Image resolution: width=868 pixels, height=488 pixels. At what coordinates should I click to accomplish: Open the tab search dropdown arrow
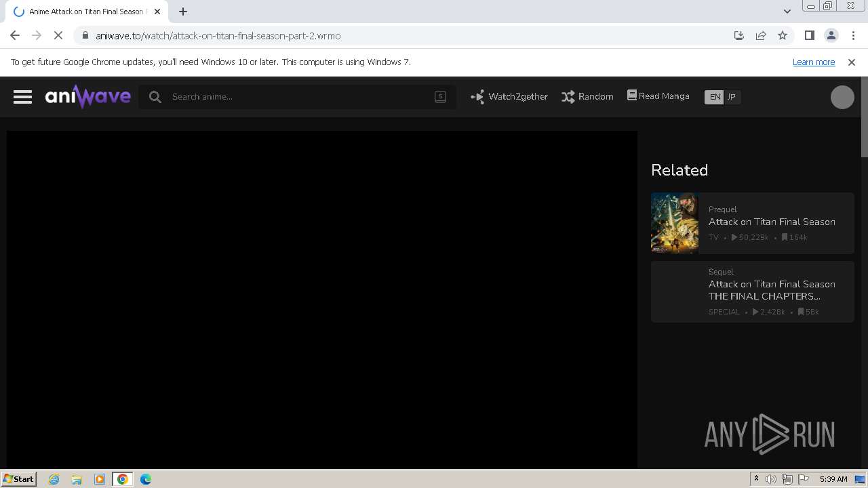click(787, 12)
